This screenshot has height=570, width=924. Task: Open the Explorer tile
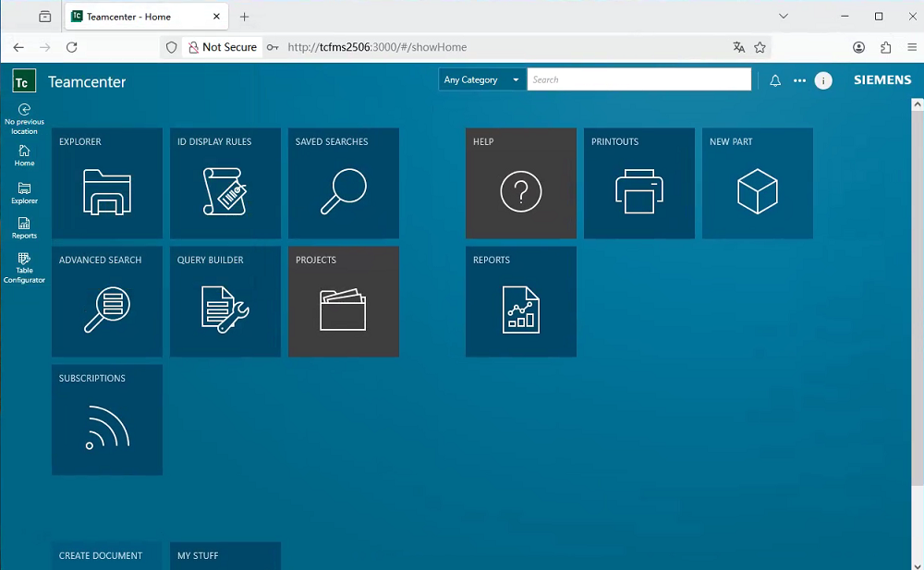tap(106, 183)
